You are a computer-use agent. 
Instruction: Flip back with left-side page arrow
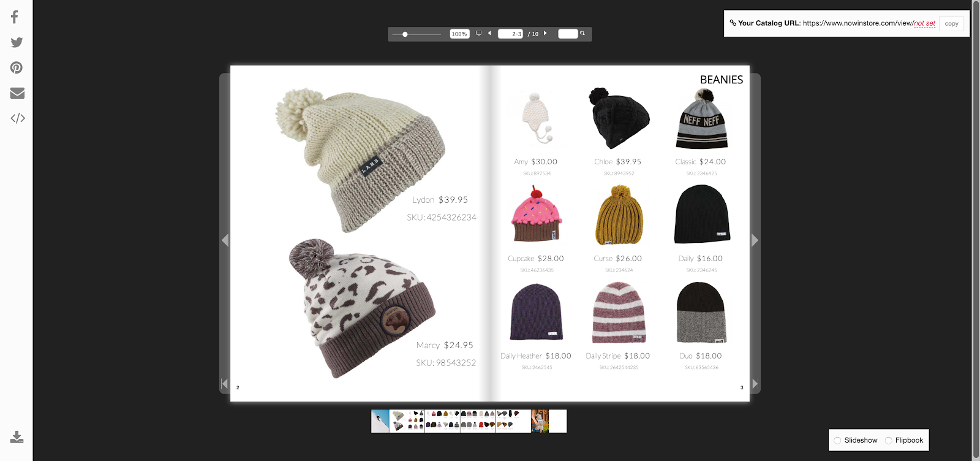point(225,240)
